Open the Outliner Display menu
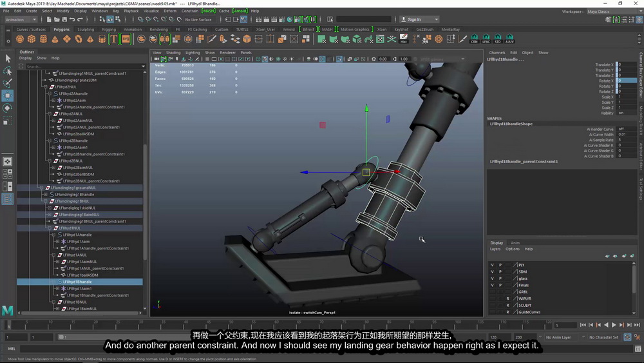 point(26,58)
